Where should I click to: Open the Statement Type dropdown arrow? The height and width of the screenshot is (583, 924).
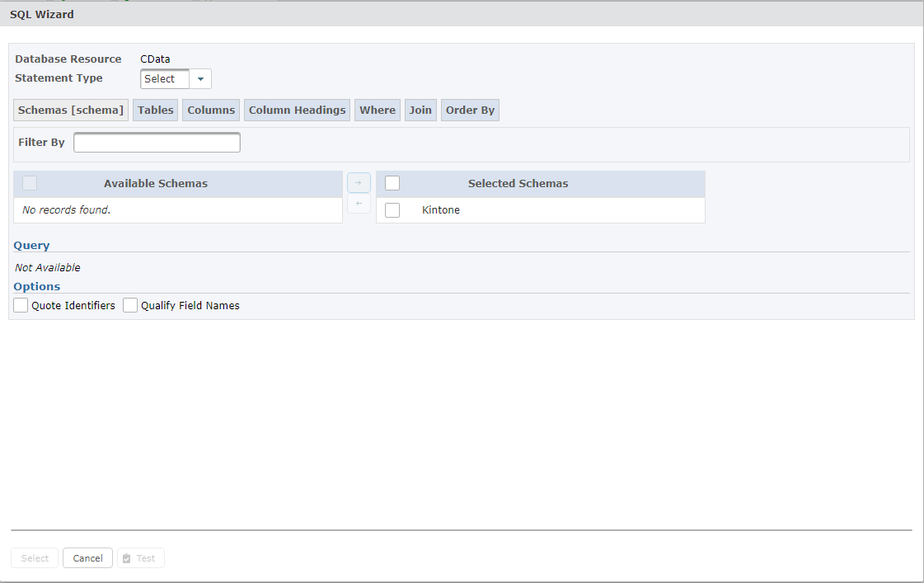tap(200, 79)
